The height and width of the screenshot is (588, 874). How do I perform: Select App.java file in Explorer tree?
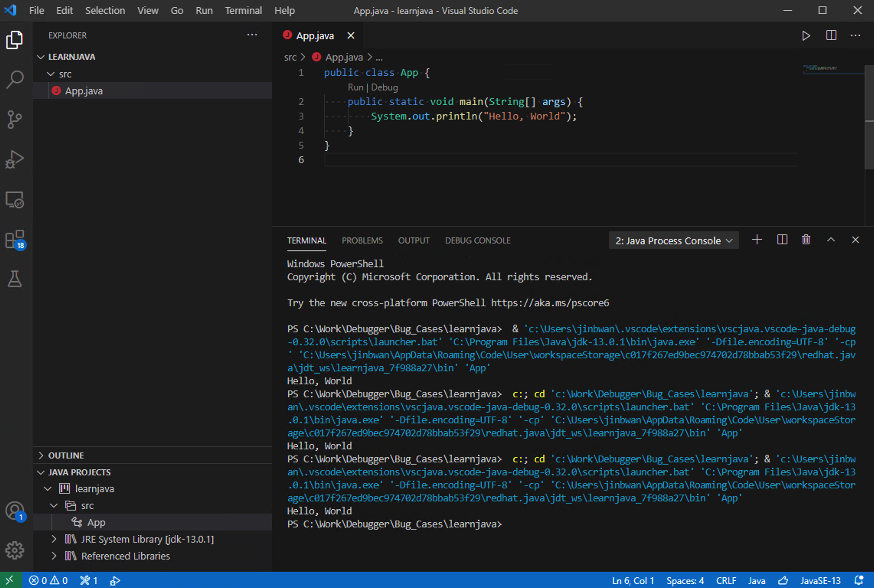coord(152,91)
